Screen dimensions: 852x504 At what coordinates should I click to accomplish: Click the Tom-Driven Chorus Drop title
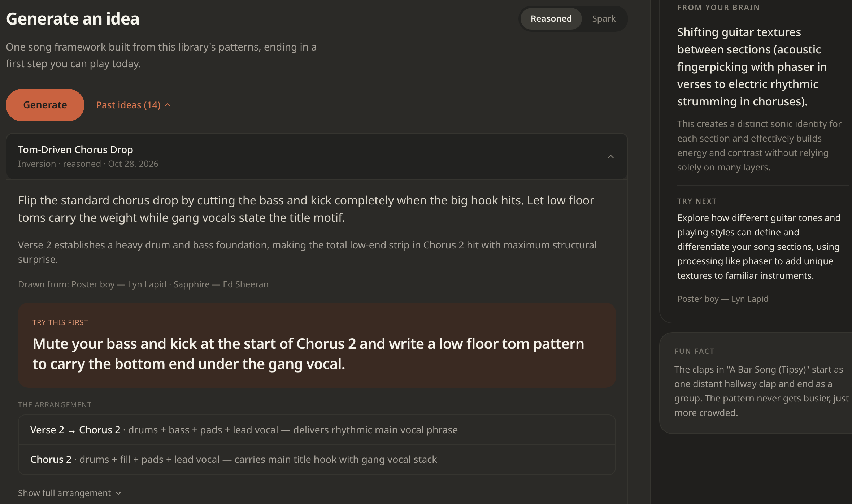pyautogui.click(x=75, y=149)
